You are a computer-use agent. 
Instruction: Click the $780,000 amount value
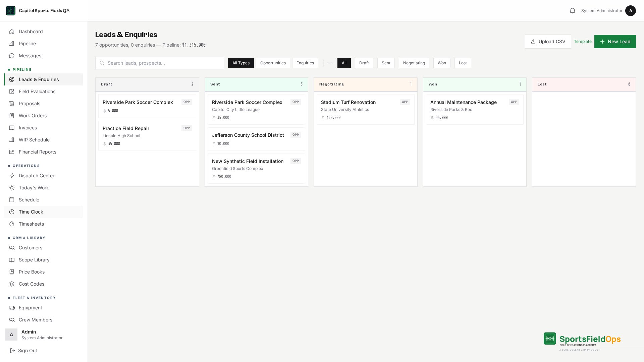click(x=224, y=177)
